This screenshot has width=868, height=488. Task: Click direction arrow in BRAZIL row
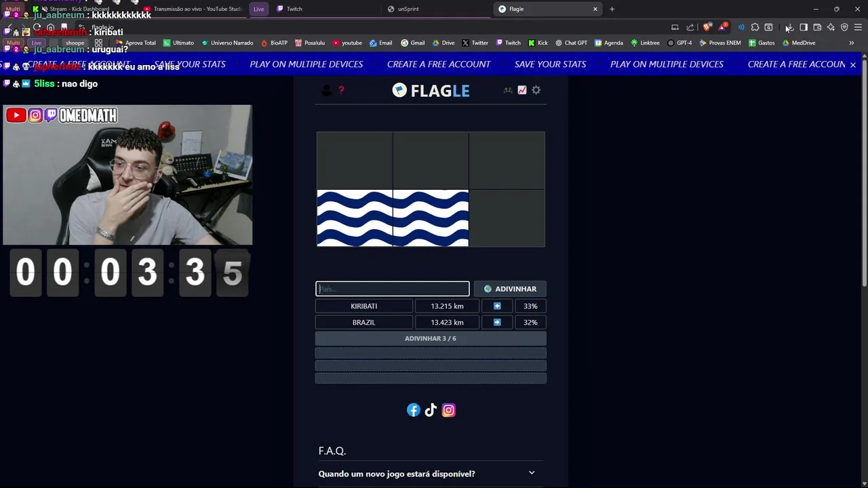497,323
